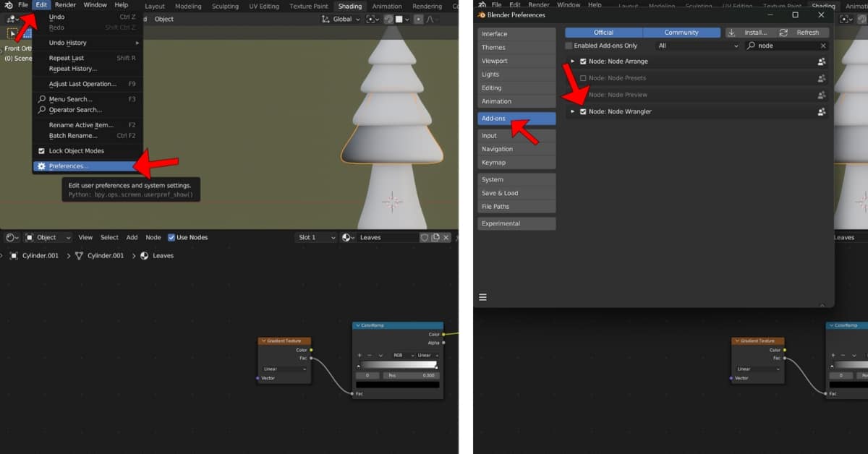Click community icon in Node Preview row

pyautogui.click(x=822, y=95)
